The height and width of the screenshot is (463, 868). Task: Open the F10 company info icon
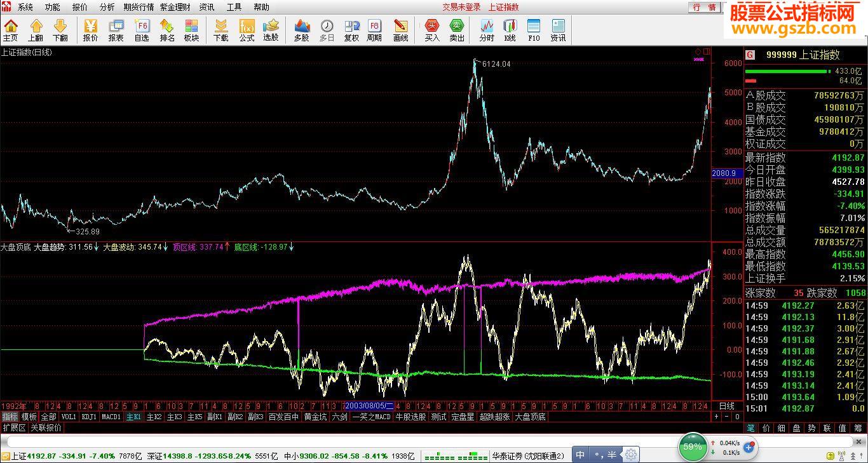tap(534, 30)
